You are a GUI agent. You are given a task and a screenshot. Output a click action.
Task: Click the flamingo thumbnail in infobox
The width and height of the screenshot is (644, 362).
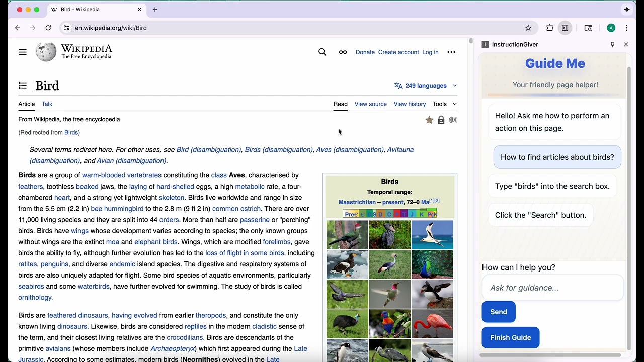432,323
